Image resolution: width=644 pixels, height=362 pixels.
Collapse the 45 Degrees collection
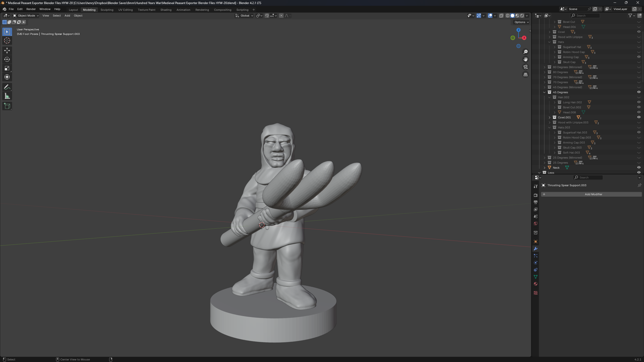point(544,92)
